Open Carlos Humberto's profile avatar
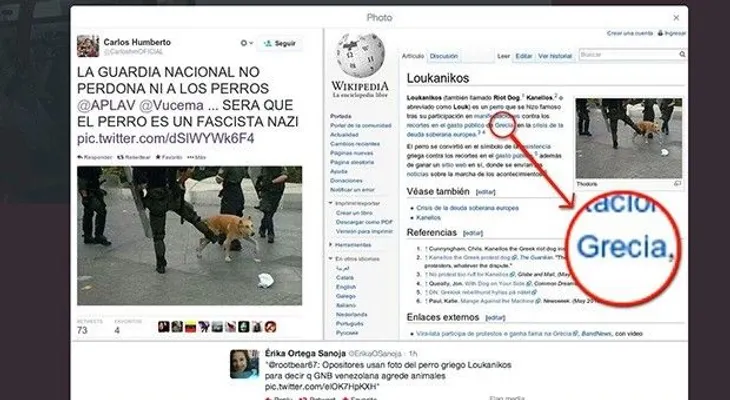 (x=88, y=46)
